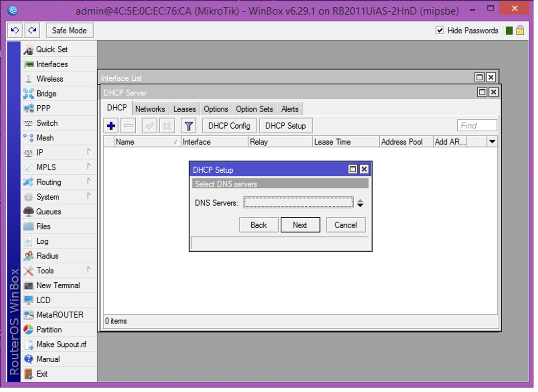Viewport: 538px width, 392px height.
Task: Switch to the Networks tab
Action: coord(150,109)
